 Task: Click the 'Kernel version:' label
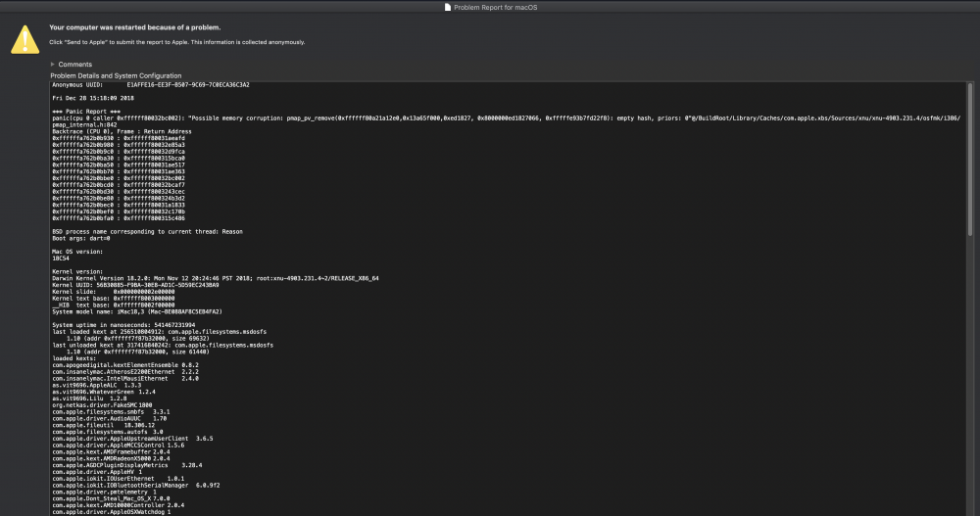[x=77, y=272]
